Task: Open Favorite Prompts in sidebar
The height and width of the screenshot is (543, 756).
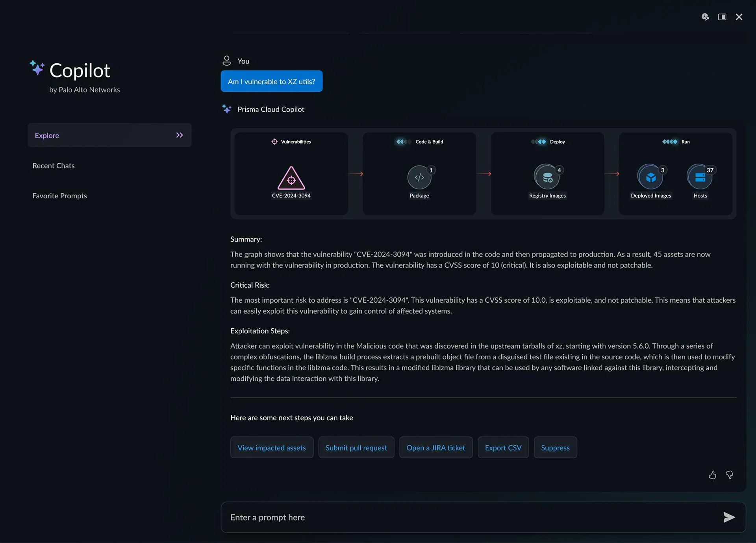Action: (59, 196)
